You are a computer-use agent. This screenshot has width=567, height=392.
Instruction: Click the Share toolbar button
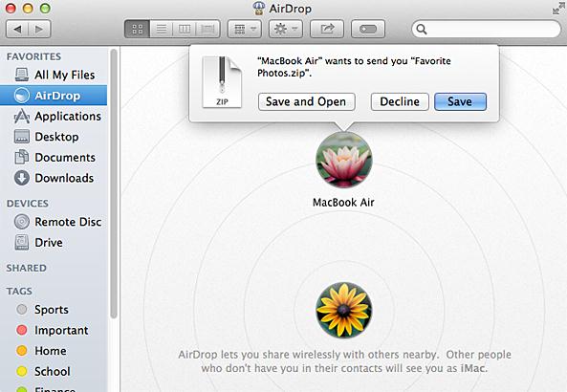pos(327,29)
